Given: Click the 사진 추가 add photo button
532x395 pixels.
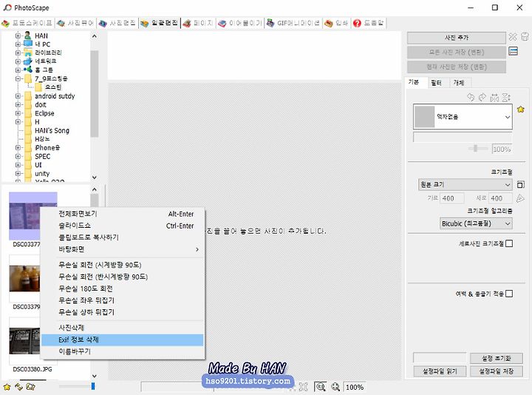Looking at the screenshot, I should point(457,38).
